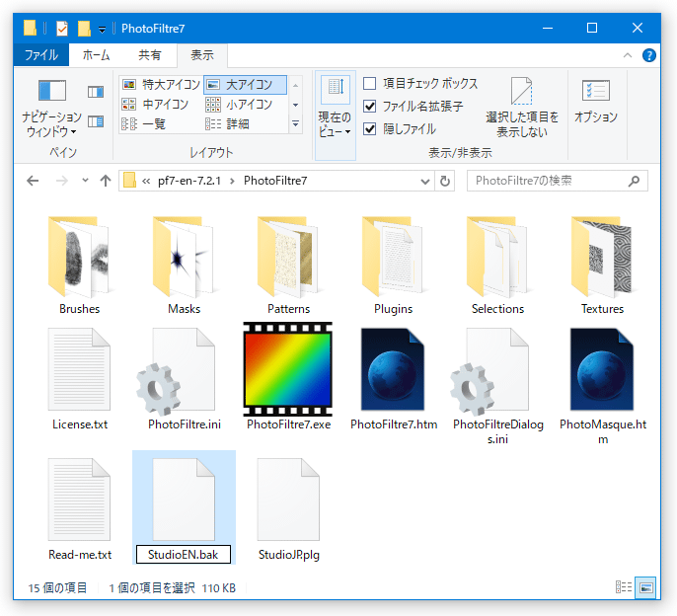Switch to the Home (ホーム) tab
677x616 pixels.
click(96, 55)
